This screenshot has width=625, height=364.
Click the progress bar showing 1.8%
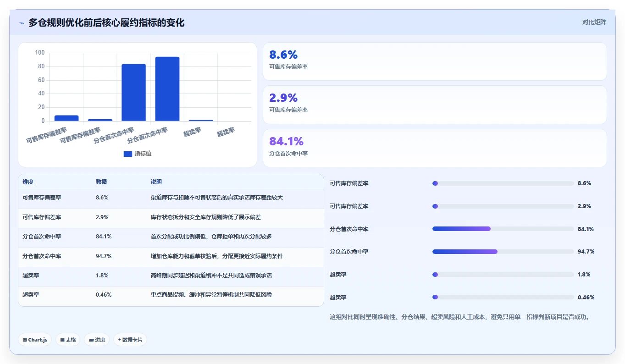[503, 275]
